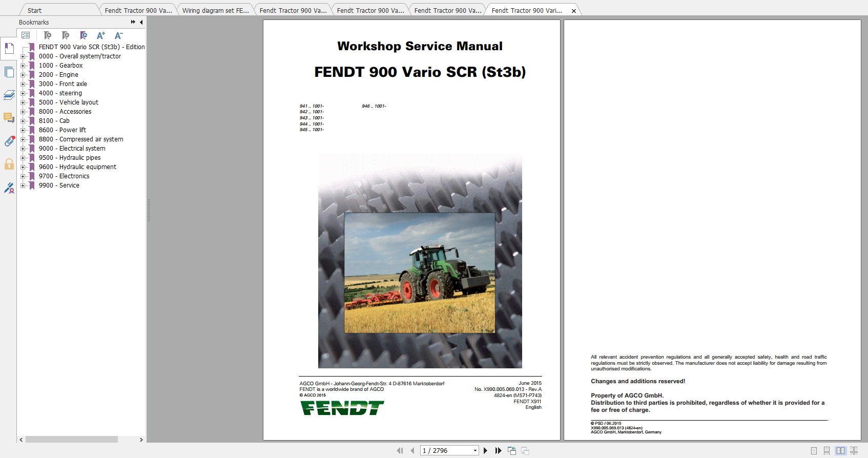The width and height of the screenshot is (868, 458).
Task: Go to last page button
Action: (498, 450)
